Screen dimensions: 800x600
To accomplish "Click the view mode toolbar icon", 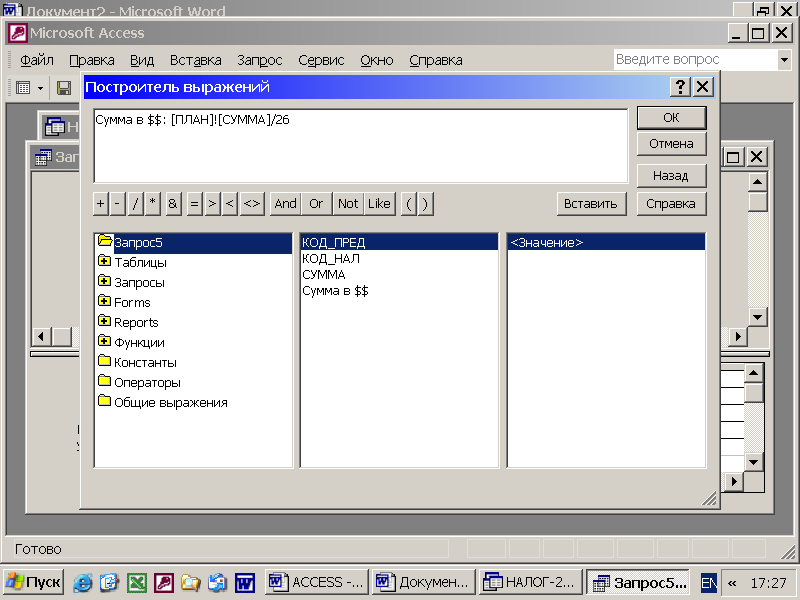I will coord(23,88).
